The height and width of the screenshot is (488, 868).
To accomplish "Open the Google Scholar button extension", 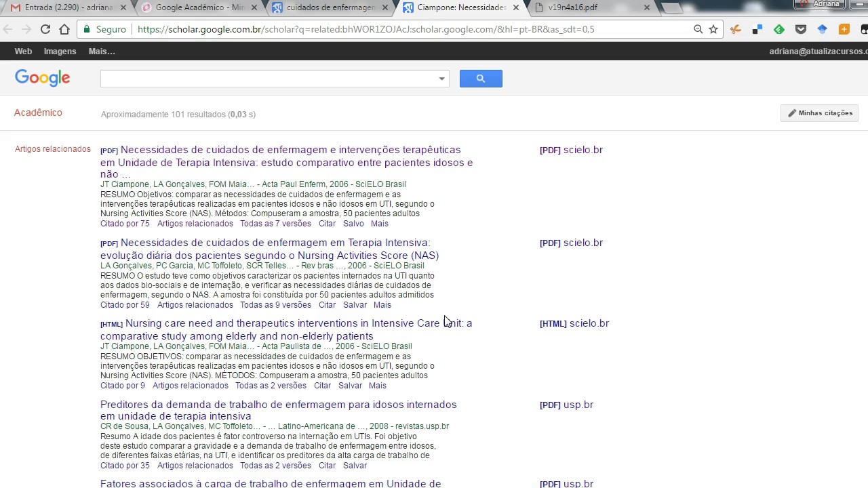I will [x=823, y=29].
